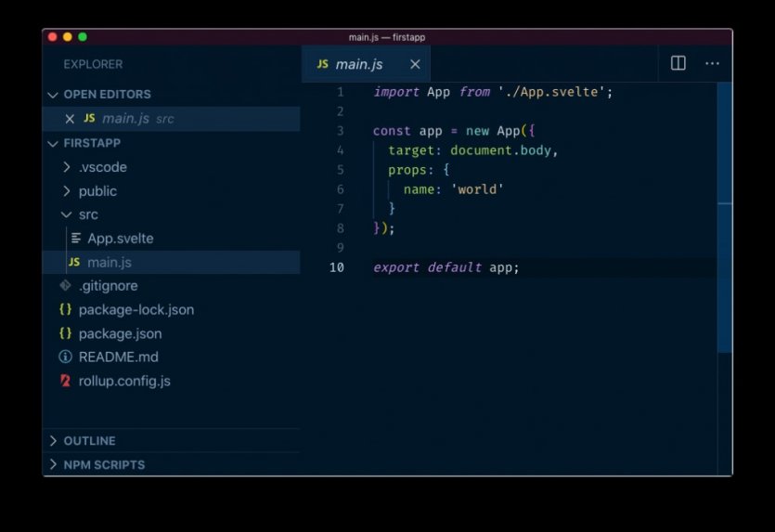Click the README.md info icon
This screenshot has width=775, height=532.
tap(65, 357)
